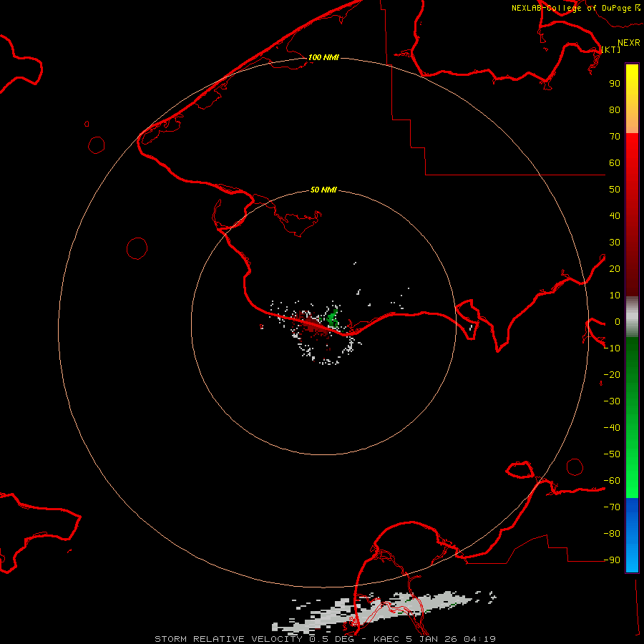Click the -20 value on the velocity scale

click(612, 374)
